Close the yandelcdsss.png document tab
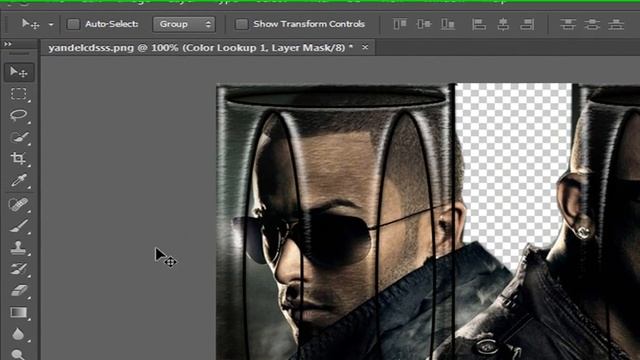Screen dimensions: 640x360 [x=365, y=47]
